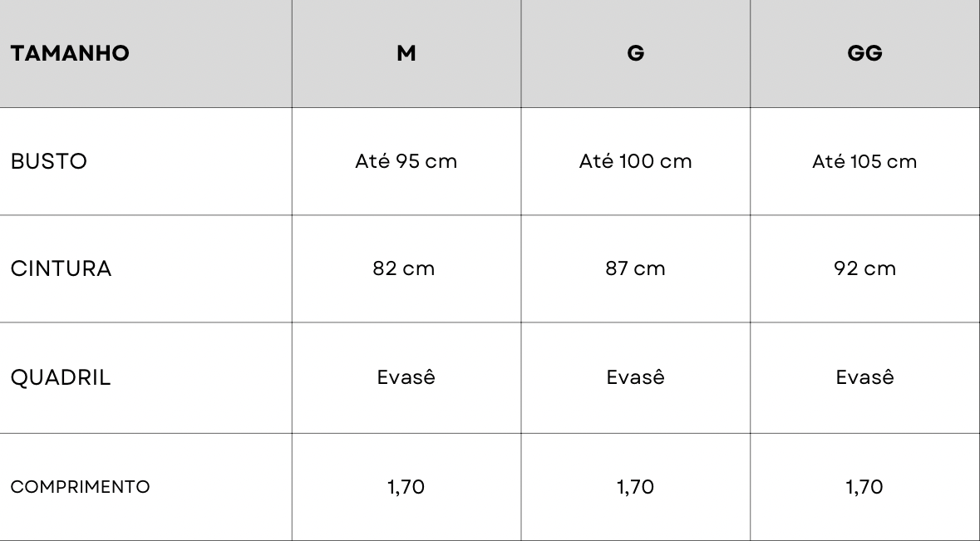Click the QUADRIL row label

click(x=61, y=377)
